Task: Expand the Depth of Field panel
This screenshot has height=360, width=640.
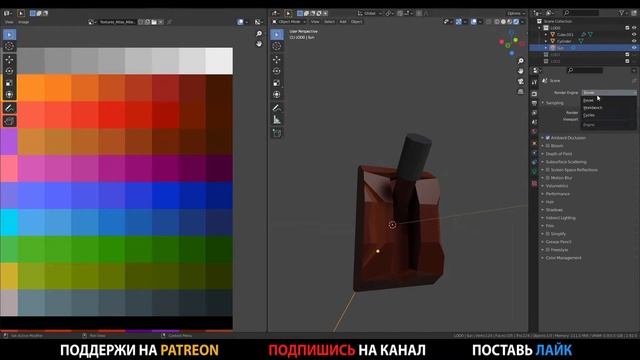Action: [558, 154]
